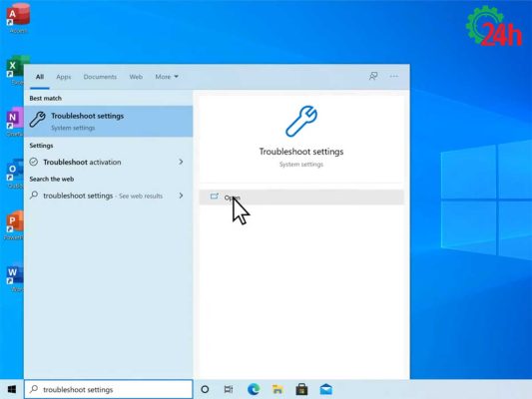Open Microsoft Store from taskbar
The image size is (532, 399).
[x=301, y=389]
